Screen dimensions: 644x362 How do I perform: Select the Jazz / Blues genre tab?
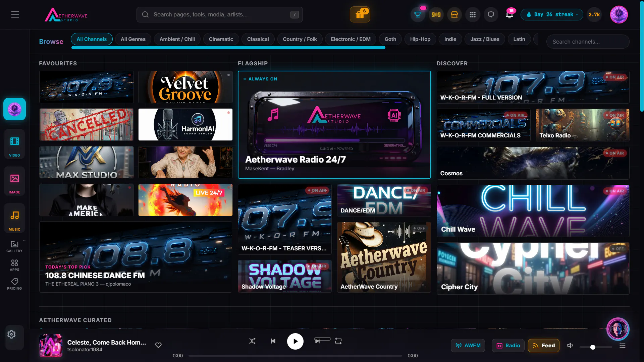pyautogui.click(x=485, y=39)
